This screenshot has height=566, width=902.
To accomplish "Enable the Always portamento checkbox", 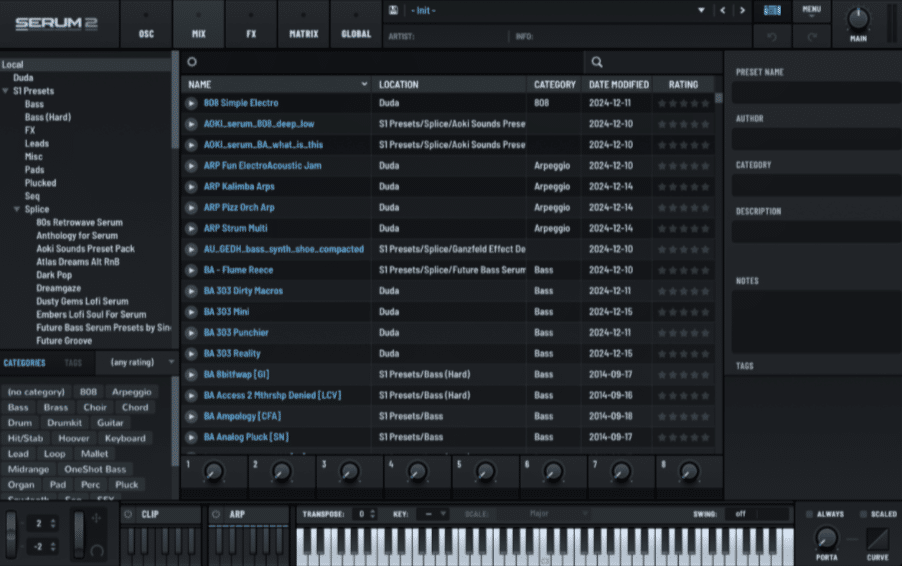I will (x=809, y=514).
